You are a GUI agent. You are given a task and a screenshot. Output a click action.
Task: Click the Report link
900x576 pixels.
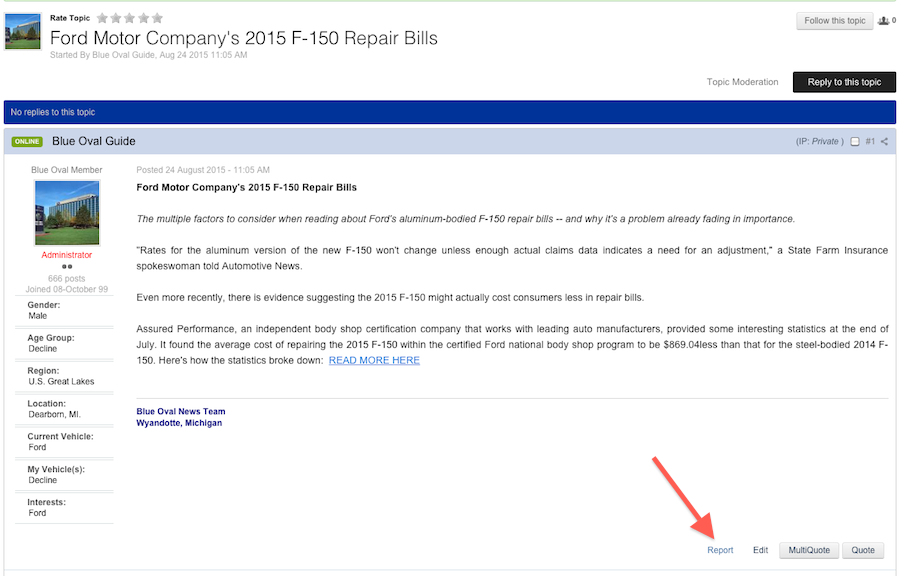pyautogui.click(x=720, y=550)
